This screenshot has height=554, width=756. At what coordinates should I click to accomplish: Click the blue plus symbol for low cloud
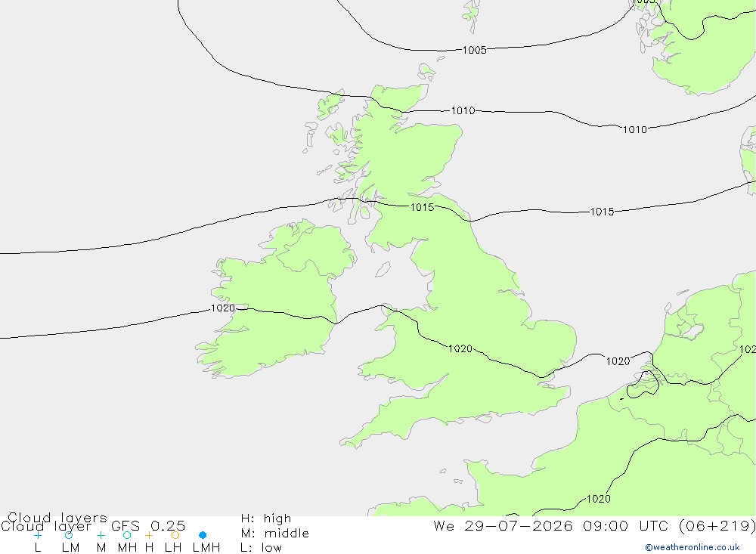point(38,535)
